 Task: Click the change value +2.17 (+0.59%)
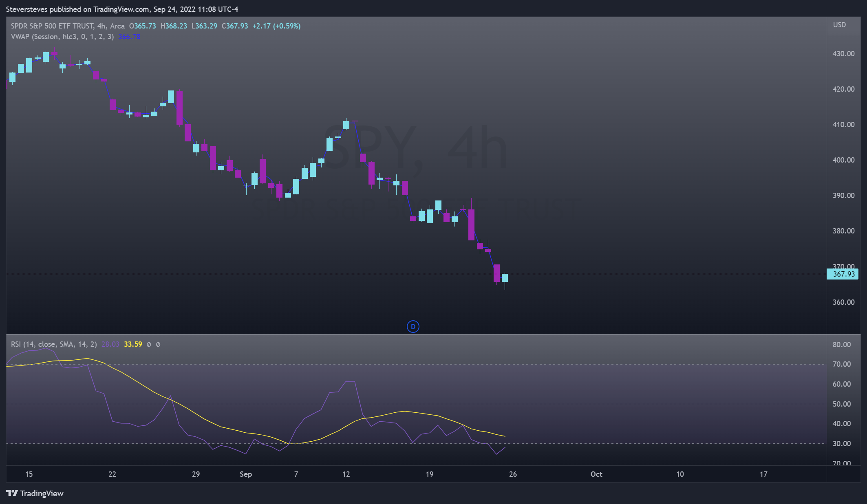pos(276,26)
